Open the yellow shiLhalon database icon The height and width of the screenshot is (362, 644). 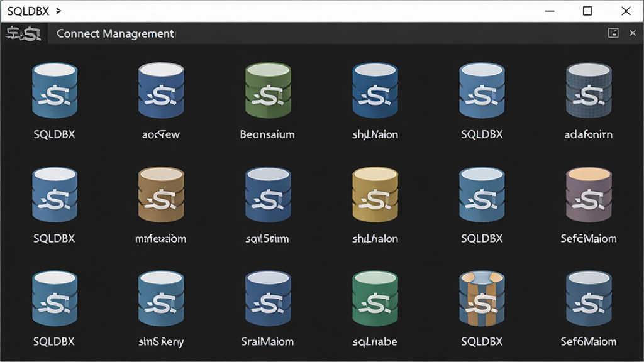pyautogui.click(x=375, y=194)
